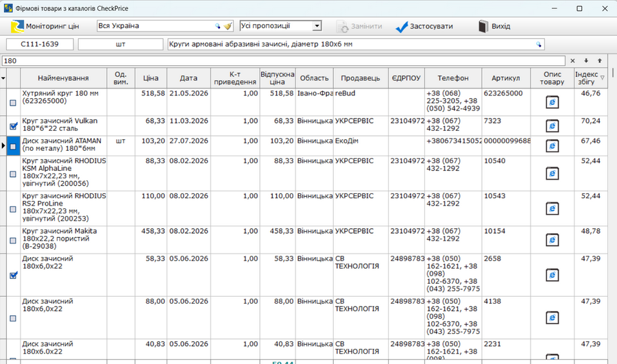Tick checkbox for Диск зачисний ATAMAN
Viewport: 617px width, 364px height.
[x=13, y=146]
